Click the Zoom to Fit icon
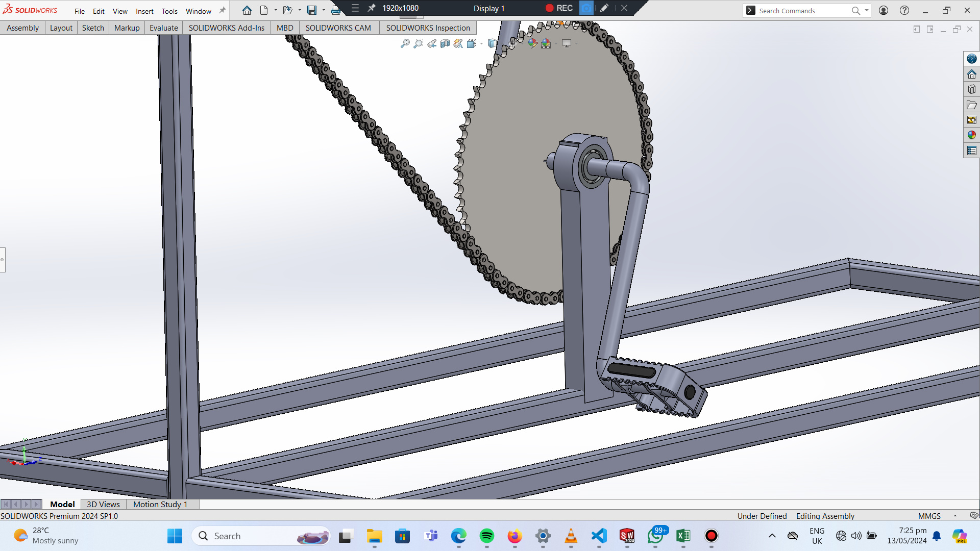The width and height of the screenshot is (980, 551). (405, 44)
